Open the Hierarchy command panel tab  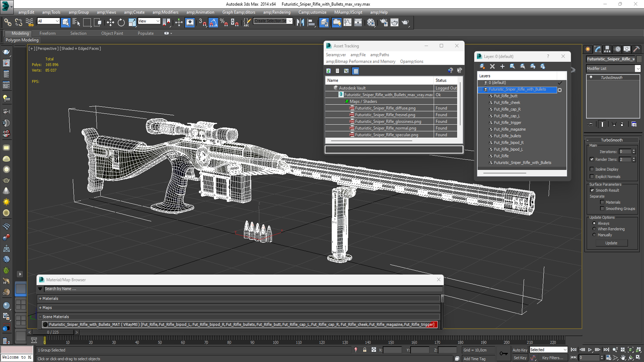(x=607, y=49)
